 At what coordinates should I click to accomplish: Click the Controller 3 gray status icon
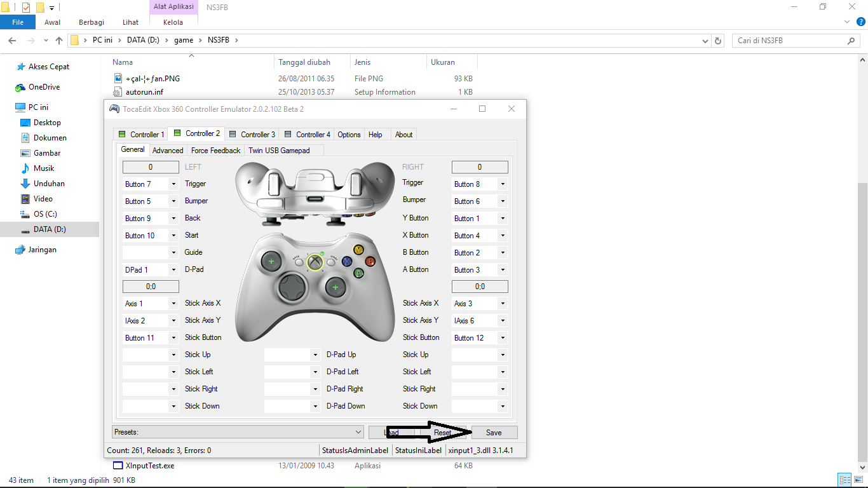pos(233,134)
